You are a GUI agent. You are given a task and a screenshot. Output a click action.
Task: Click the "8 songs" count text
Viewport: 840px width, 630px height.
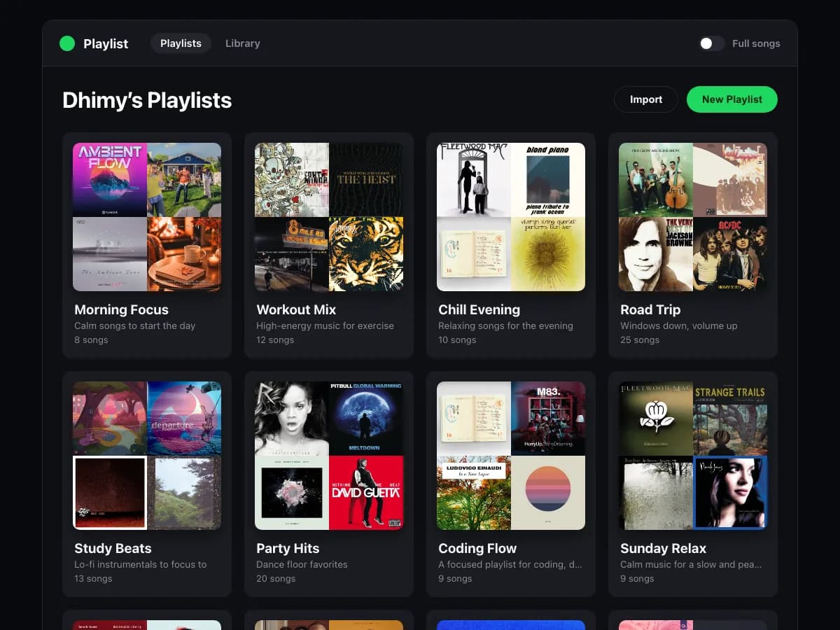[91, 339]
